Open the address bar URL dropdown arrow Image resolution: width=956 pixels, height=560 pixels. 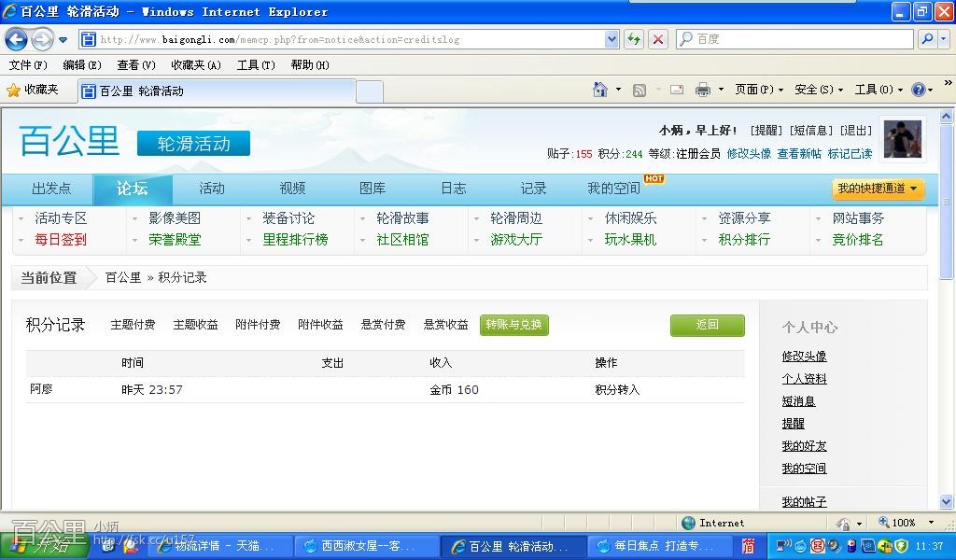pyautogui.click(x=612, y=39)
